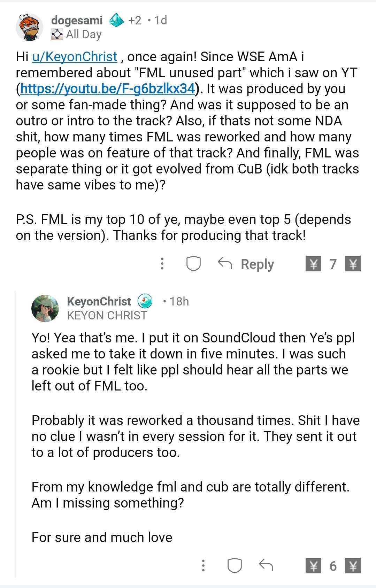Screen dimensions: 376x588
Task: Downvote dogesami's comment with right yen icon
Action: [353, 264]
